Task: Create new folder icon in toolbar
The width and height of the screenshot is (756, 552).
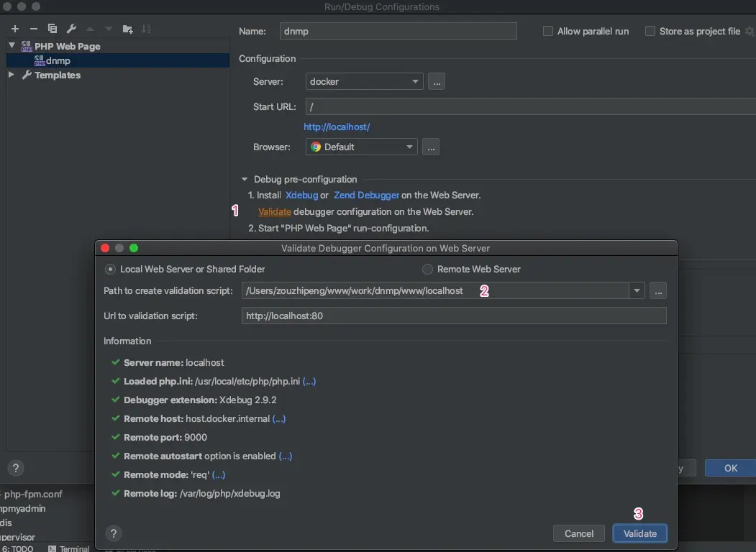Action: tap(128, 29)
